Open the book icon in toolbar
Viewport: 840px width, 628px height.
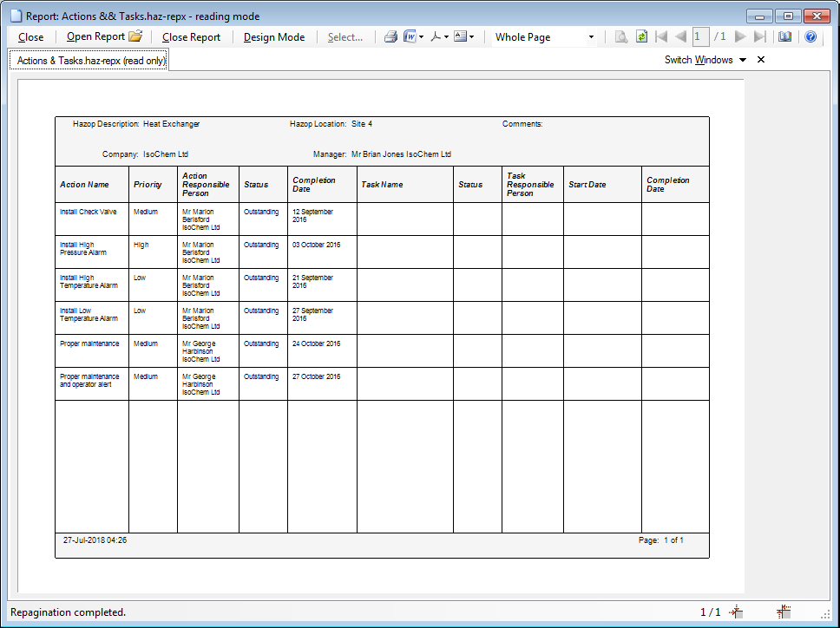pyautogui.click(x=785, y=37)
